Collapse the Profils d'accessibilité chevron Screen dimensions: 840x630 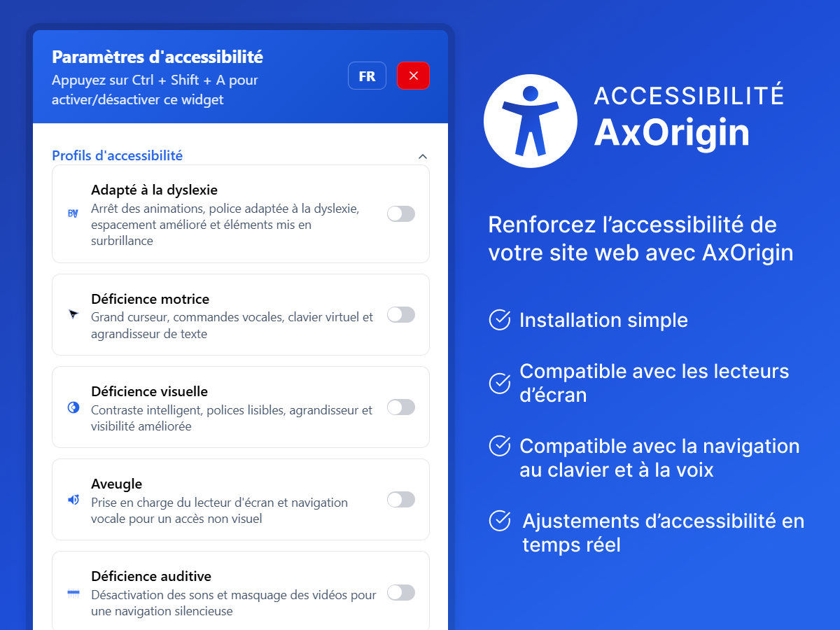point(422,156)
